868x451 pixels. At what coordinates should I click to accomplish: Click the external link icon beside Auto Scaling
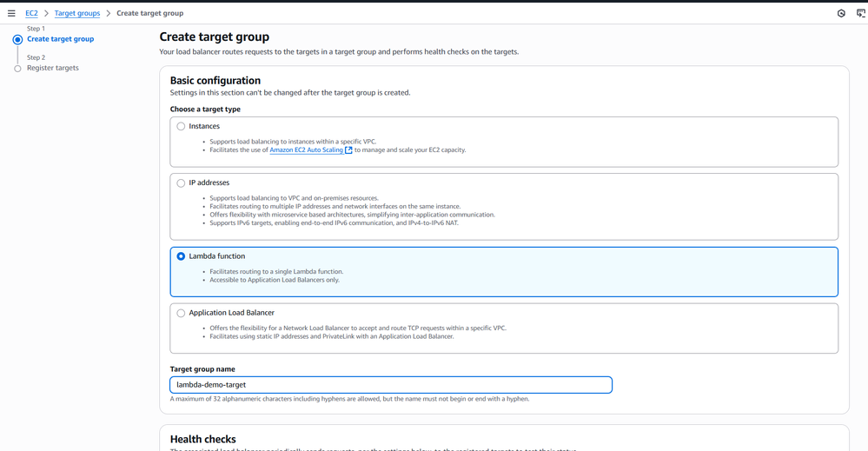tap(348, 150)
